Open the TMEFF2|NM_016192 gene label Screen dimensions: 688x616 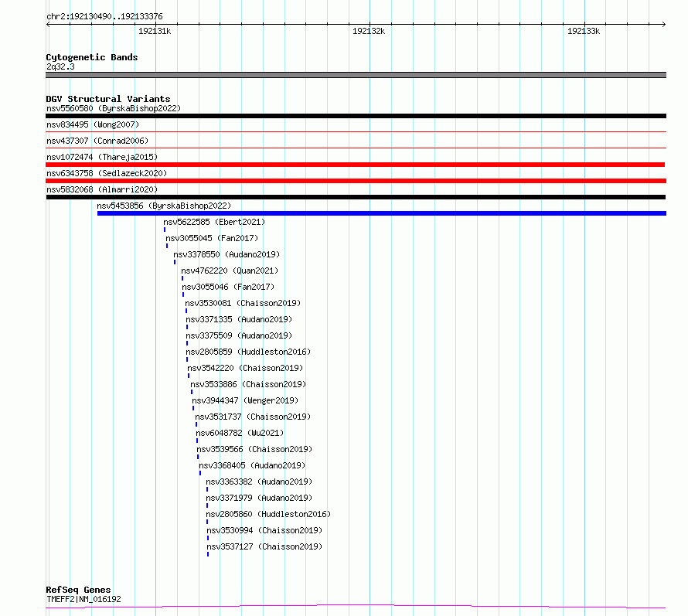pos(83,599)
